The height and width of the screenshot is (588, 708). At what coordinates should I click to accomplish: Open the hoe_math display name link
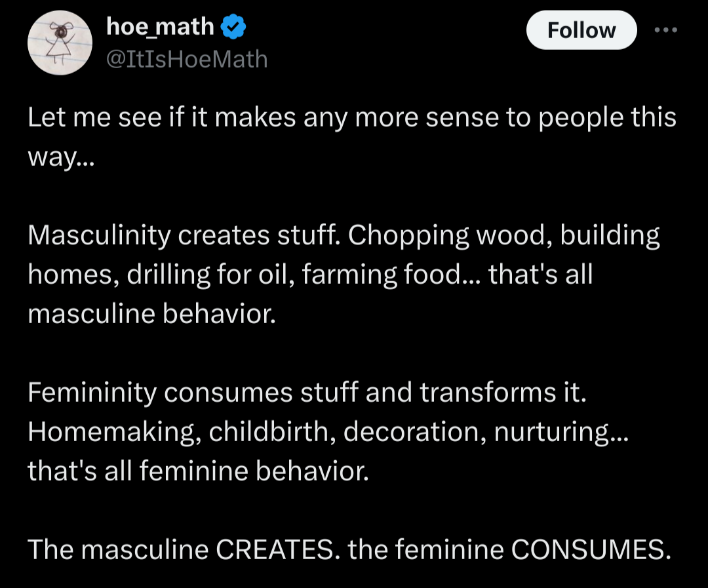pos(161,27)
